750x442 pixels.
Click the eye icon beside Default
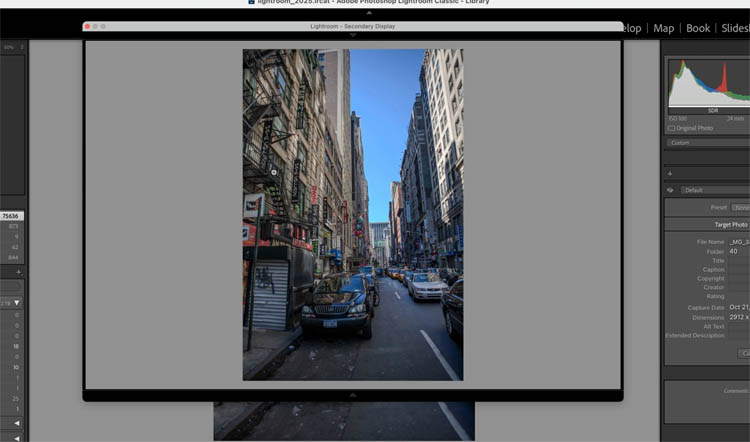(x=671, y=190)
